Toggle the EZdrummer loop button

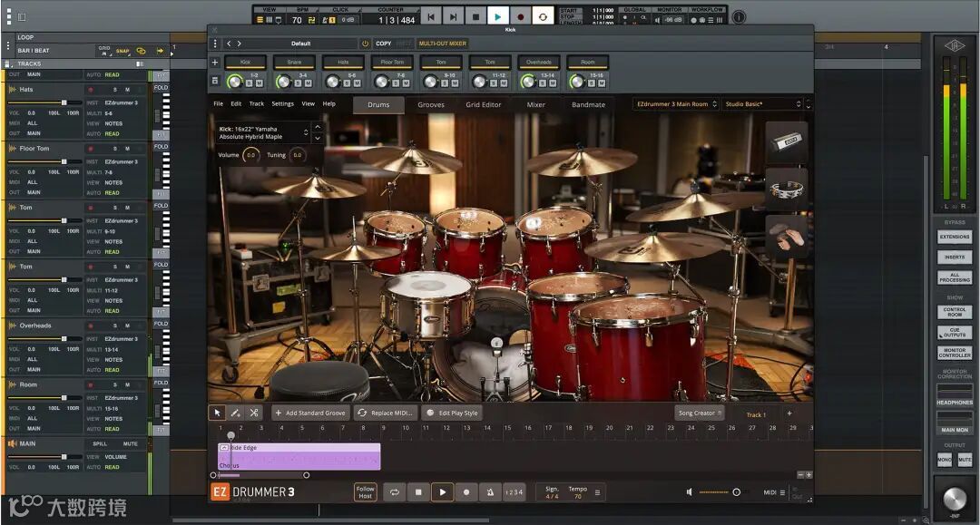click(395, 492)
